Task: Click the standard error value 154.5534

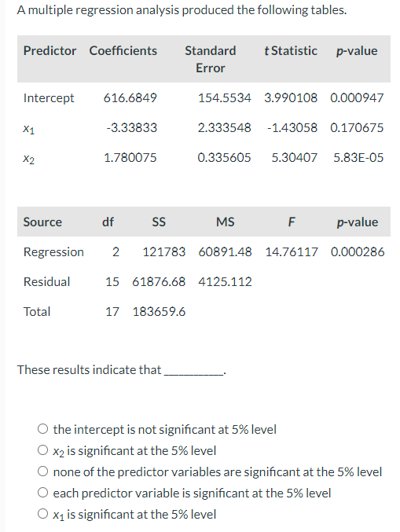Action: click(x=225, y=97)
